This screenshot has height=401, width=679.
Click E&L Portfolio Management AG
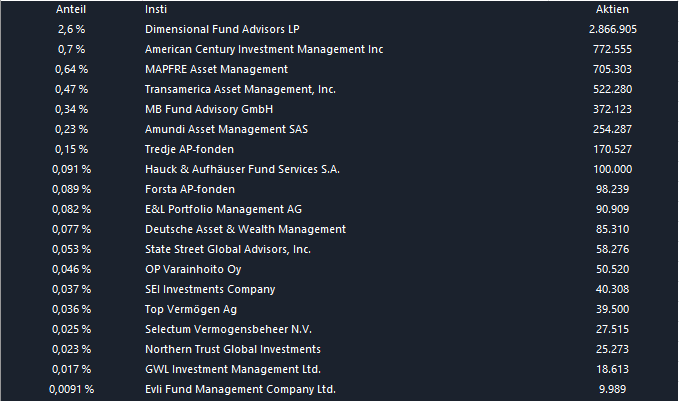point(223,209)
